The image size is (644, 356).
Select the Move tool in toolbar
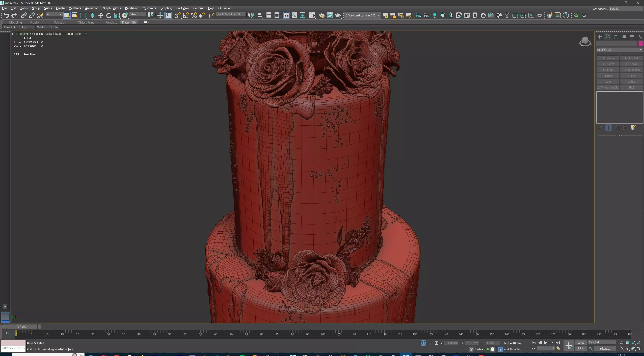[x=100, y=15]
